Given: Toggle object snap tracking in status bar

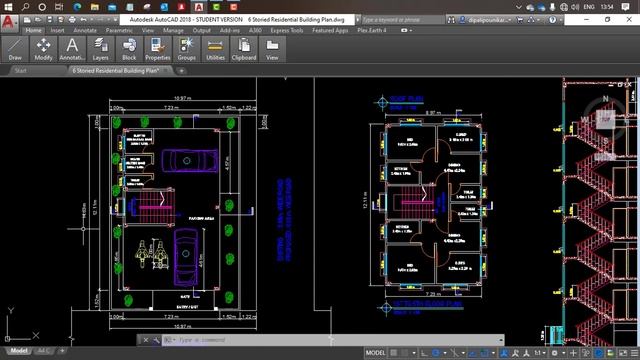Looking at the screenshot, I should 472,353.
